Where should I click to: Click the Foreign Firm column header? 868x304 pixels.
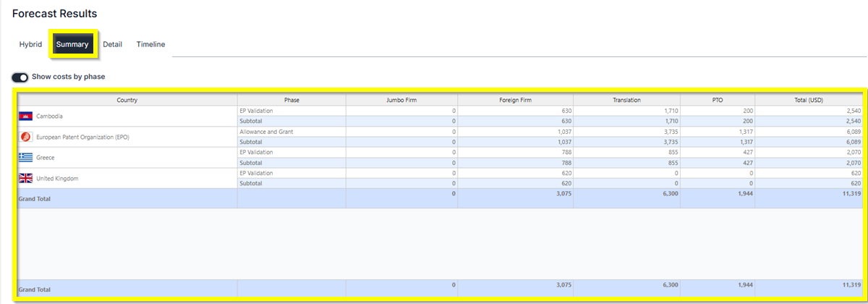click(516, 100)
